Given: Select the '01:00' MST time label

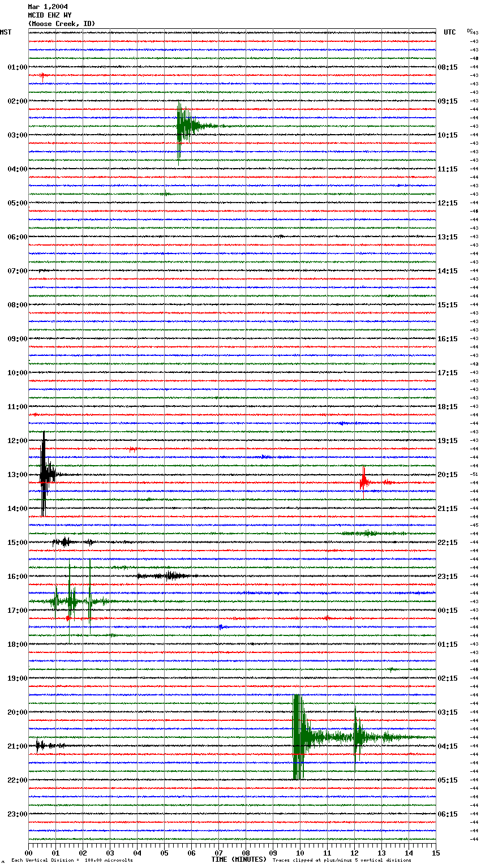Looking at the screenshot, I should point(18,67).
